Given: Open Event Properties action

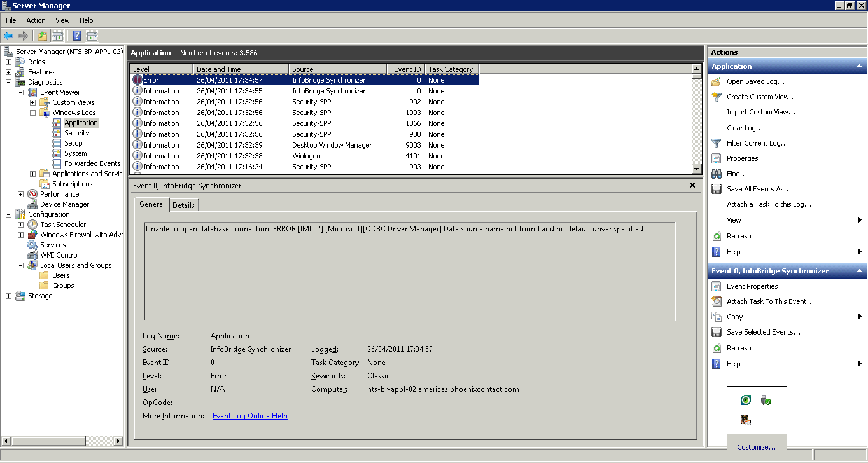Looking at the screenshot, I should pos(752,286).
